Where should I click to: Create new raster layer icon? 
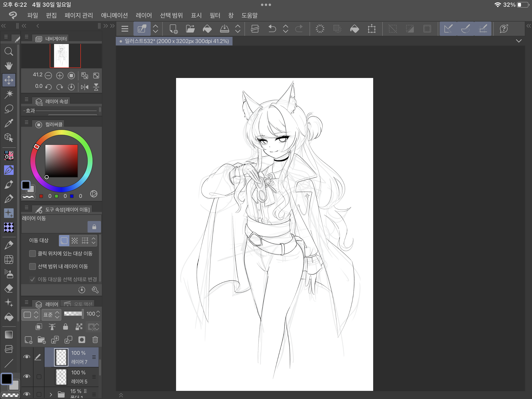(28, 340)
